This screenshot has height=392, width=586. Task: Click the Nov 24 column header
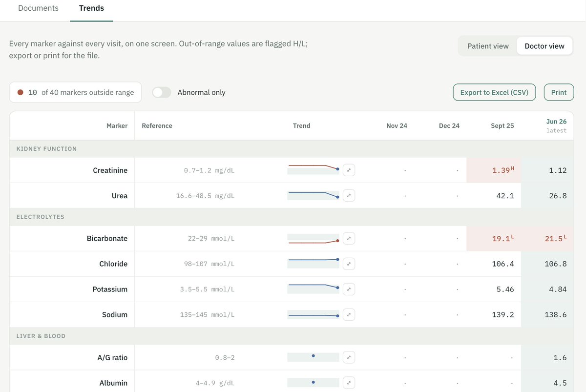point(397,125)
